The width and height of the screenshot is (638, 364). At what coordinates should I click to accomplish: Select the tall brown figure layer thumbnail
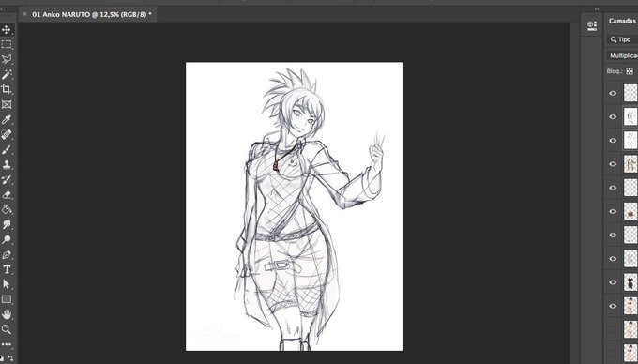(x=630, y=164)
